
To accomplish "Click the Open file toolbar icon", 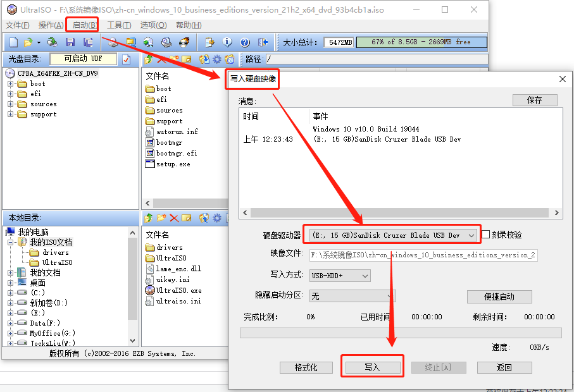I will [28, 42].
